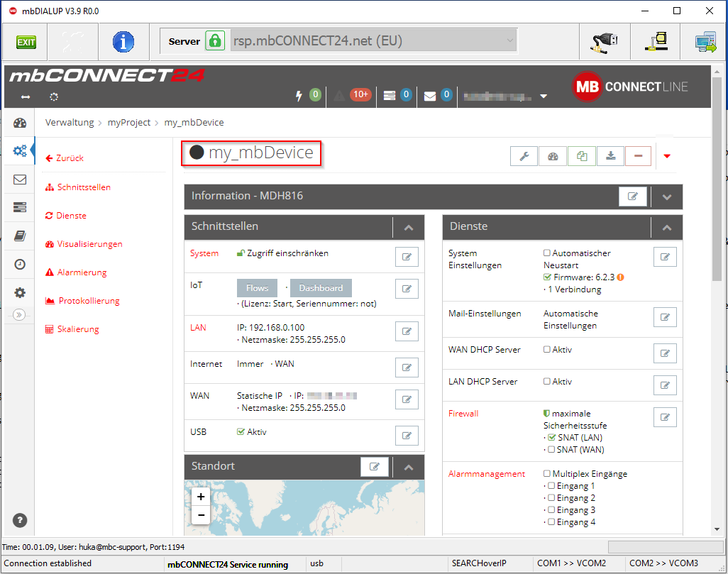
Task: Click the red minus delete device button
Action: pos(639,157)
